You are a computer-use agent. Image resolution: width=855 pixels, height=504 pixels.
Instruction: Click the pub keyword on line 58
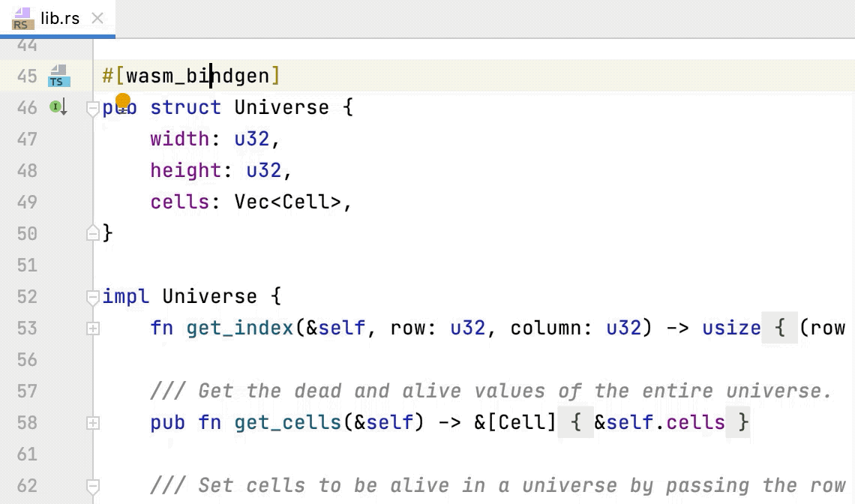[168, 422]
